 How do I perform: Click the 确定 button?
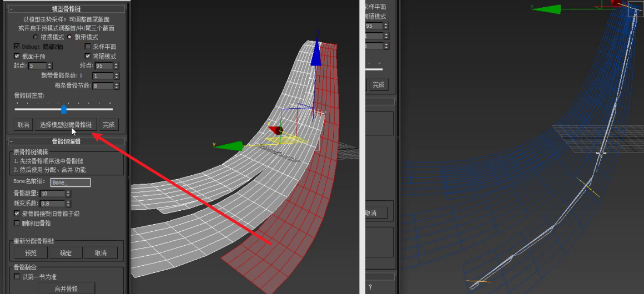[66, 253]
